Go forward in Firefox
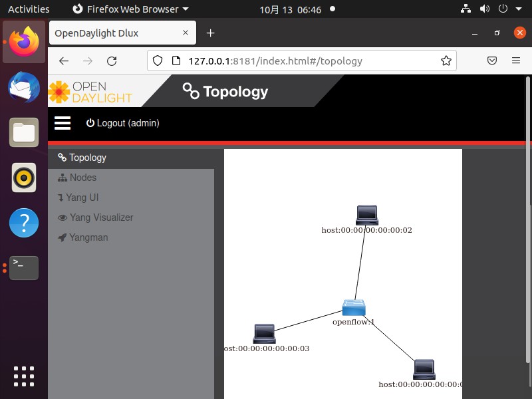The image size is (532, 399). tap(88, 61)
